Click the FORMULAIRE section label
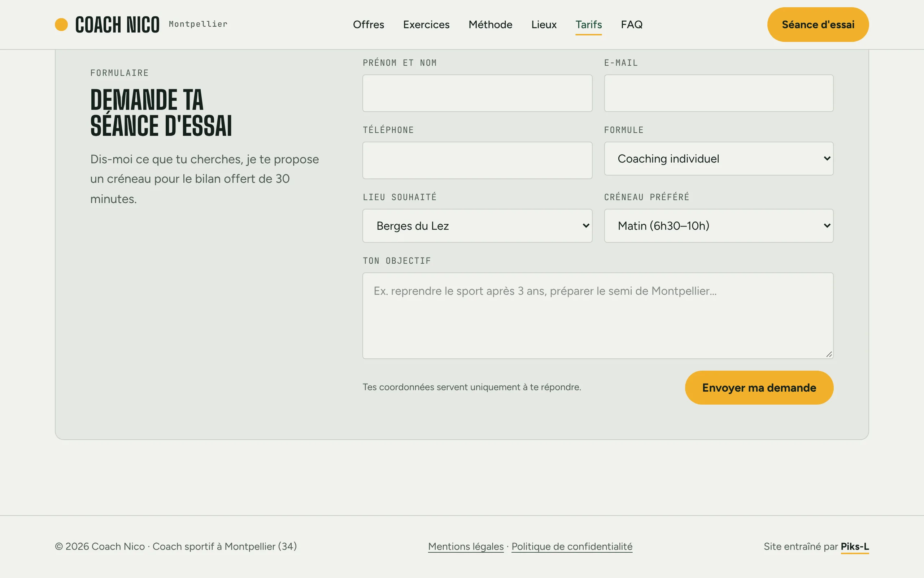The height and width of the screenshot is (578, 924). tap(119, 73)
